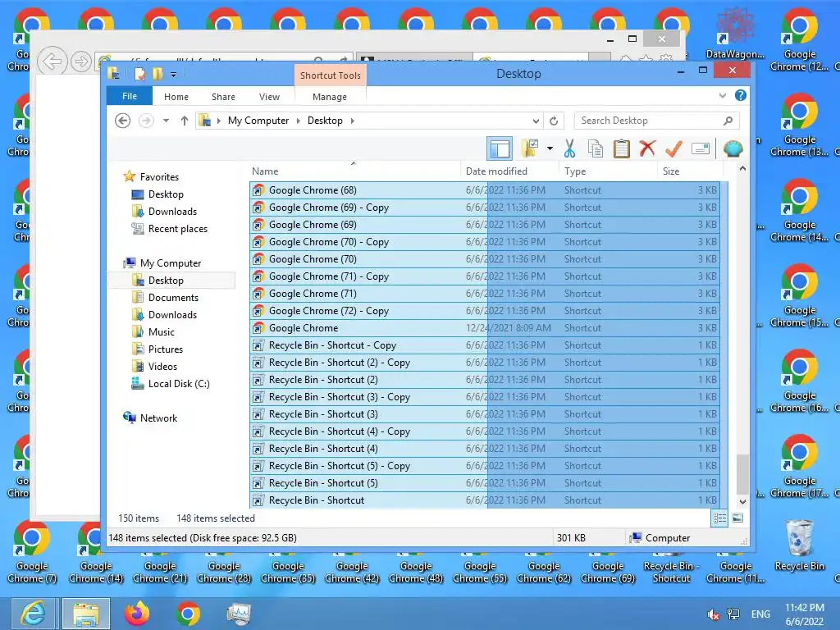Screen dimensions: 840x630
Task: Select Recycle Bin - Shortcut (5) - Copy row
Action: pyautogui.click(x=485, y=466)
